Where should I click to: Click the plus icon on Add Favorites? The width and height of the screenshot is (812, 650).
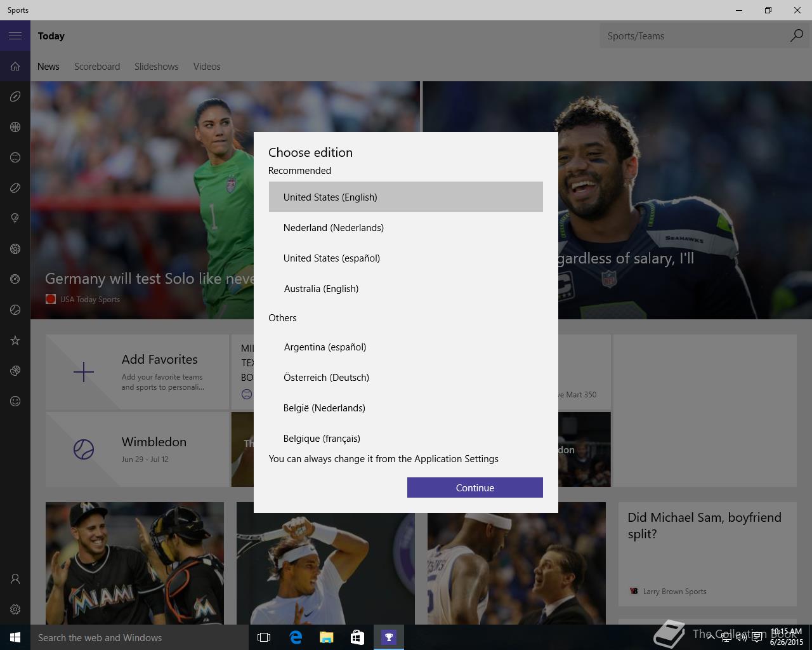(x=83, y=372)
